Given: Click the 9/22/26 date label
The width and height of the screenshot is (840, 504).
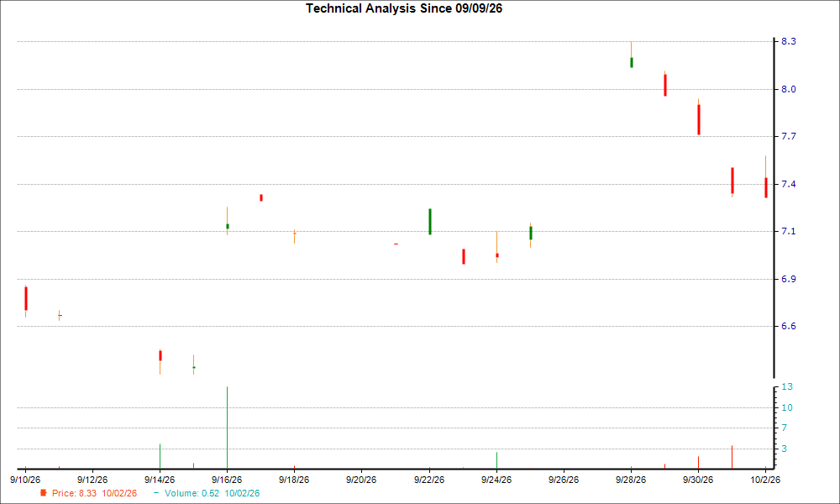Looking at the screenshot, I should [x=429, y=480].
